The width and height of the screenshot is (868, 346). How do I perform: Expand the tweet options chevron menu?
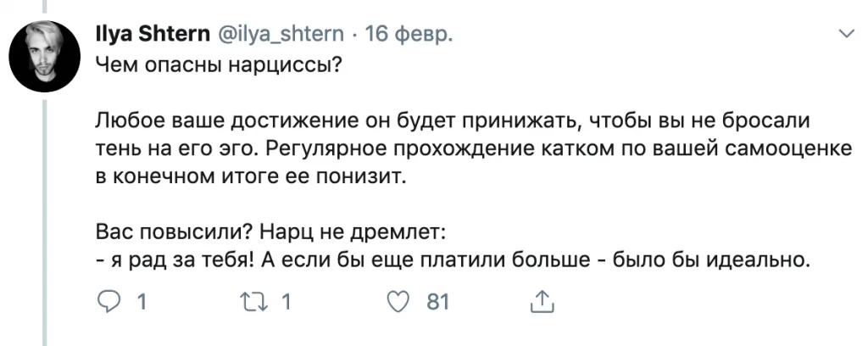point(847,34)
